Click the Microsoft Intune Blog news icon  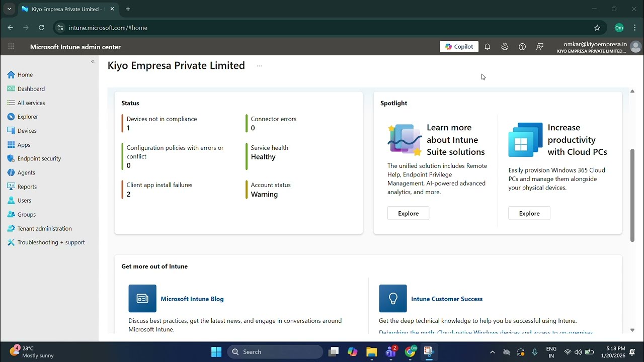[142, 299]
